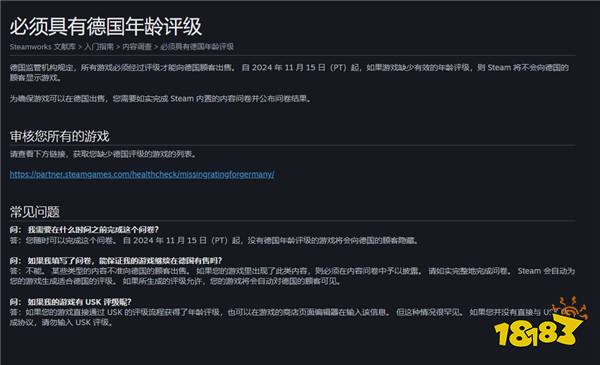600x365 pixels.
Task: Select the 必须具有德国年龄评级 breadcrumb entry
Action: 197,47
